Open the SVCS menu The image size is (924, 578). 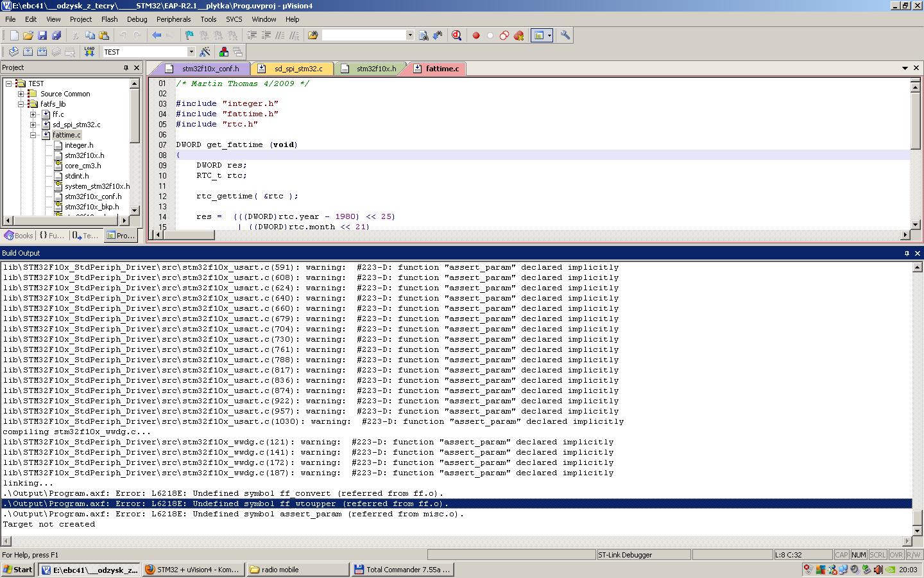click(234, 19)
